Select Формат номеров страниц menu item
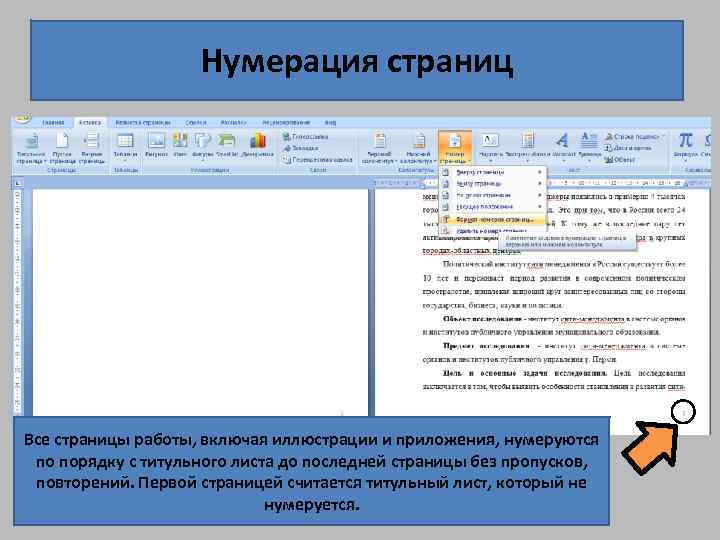Screen dimensions: 720x540 coord(493,219)
